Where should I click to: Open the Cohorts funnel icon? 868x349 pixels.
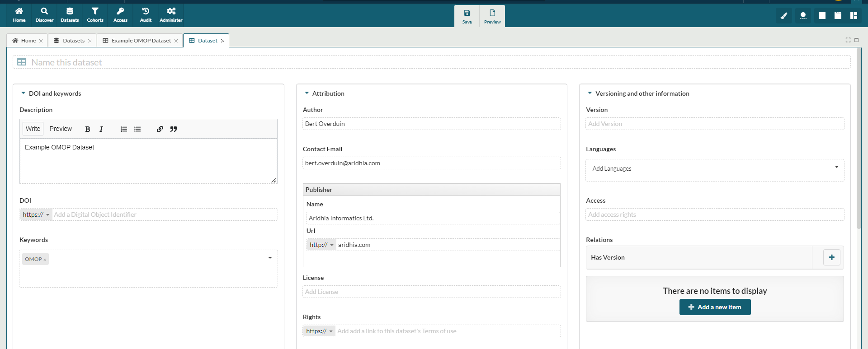tap(95, 14)
